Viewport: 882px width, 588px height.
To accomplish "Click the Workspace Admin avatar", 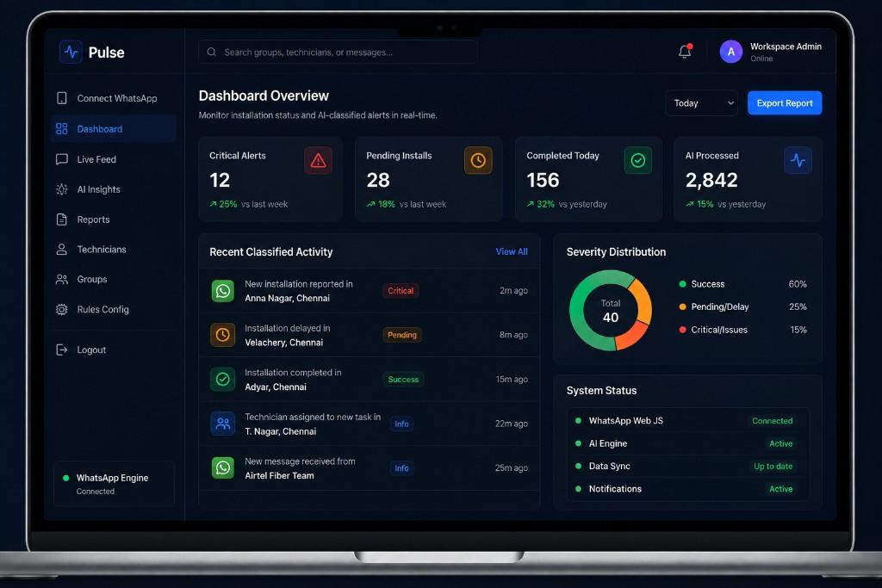I will (x=730, y=52).
